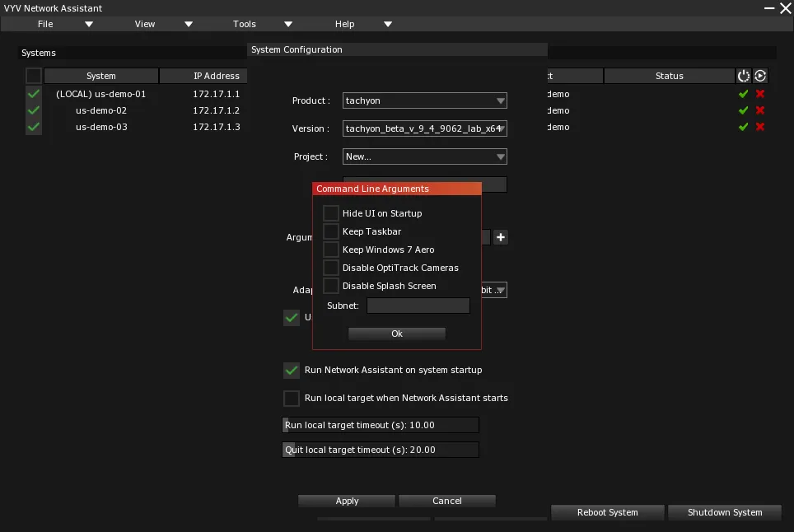This screenshot has width=794, height=532.
Task: Open the View menu
Action: click(145, 25)
